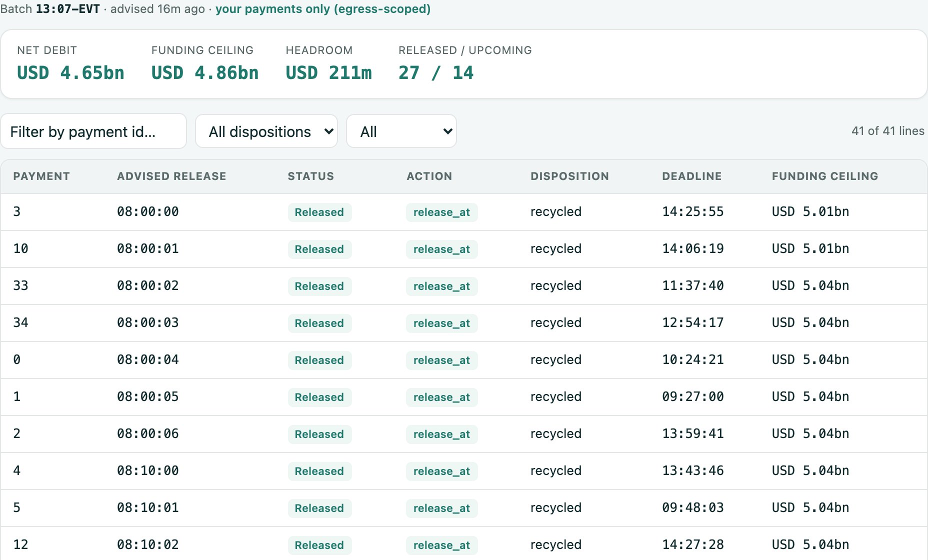This screenshot has height=560, width=928.
Task: Click the DISPOSITION column header
Action: 569,176
